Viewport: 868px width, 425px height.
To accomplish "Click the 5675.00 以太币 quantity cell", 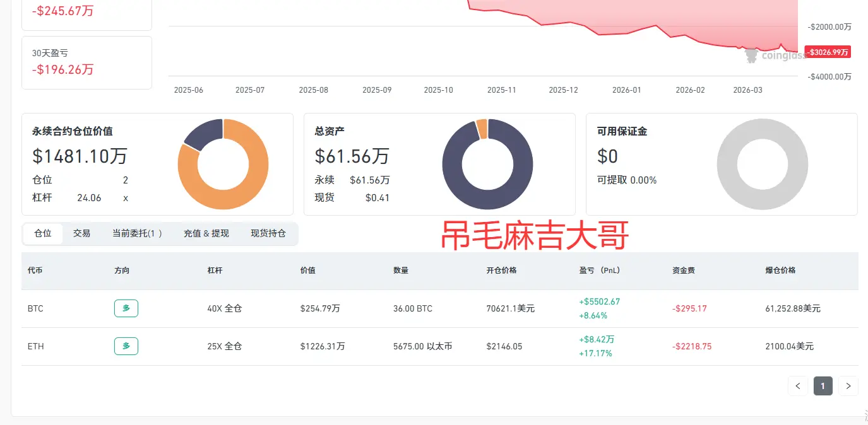I will [x=422, y=347].
